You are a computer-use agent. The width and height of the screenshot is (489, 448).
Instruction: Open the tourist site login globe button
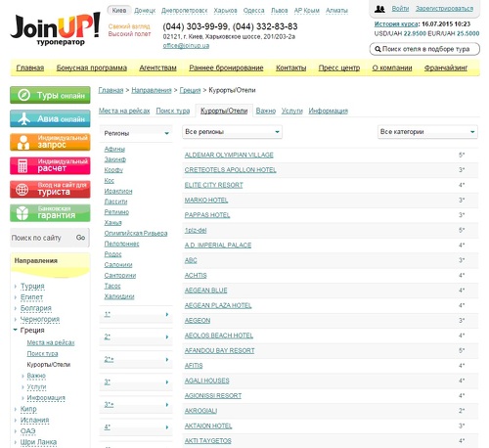tap(50, 189)
